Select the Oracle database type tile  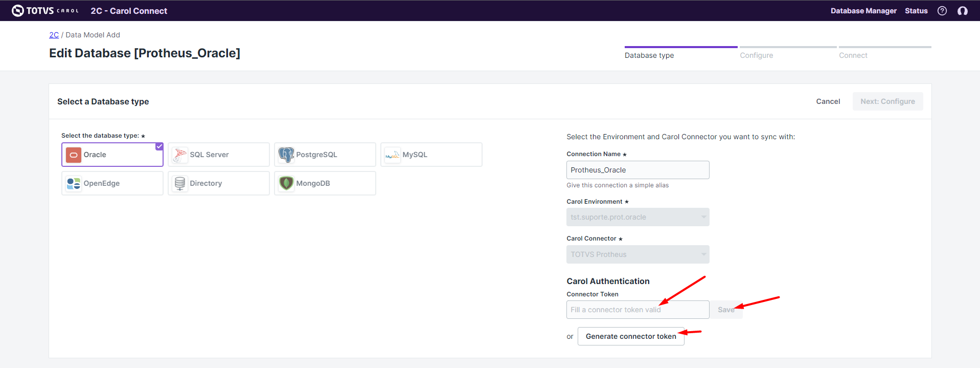tap(112, 155)
